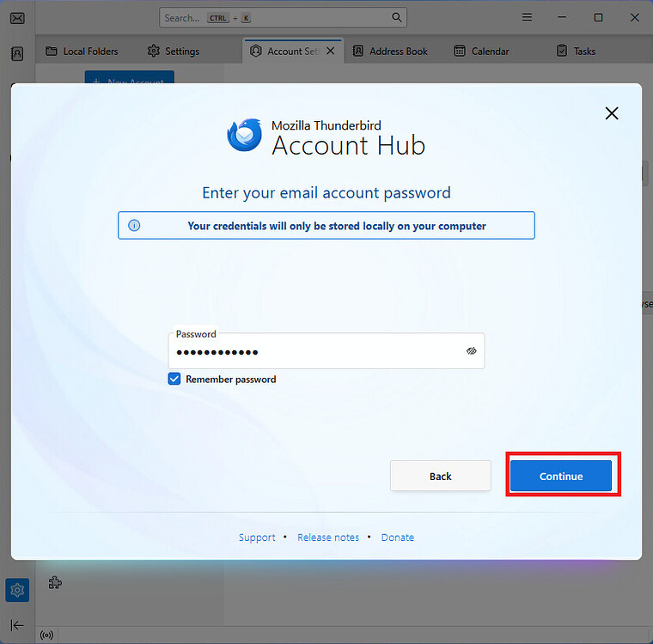Click the Back button

coord(440,476)
